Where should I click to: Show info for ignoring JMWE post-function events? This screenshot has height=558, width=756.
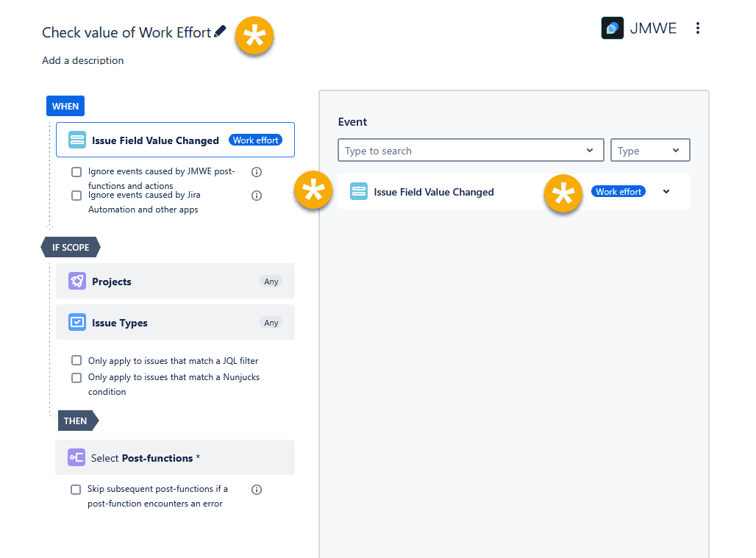click(257, 172)
